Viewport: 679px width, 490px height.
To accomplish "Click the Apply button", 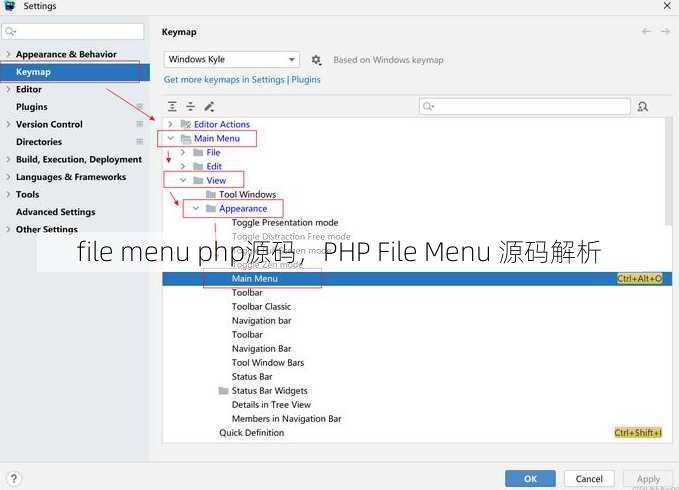I will point(648,479).
